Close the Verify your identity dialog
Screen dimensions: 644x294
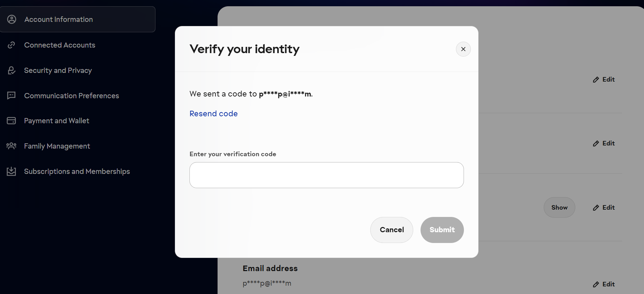(x=463, y=49)
